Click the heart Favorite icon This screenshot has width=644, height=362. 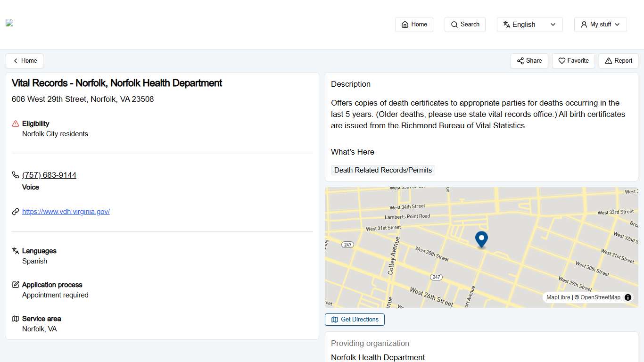click(x=562, y=61)
